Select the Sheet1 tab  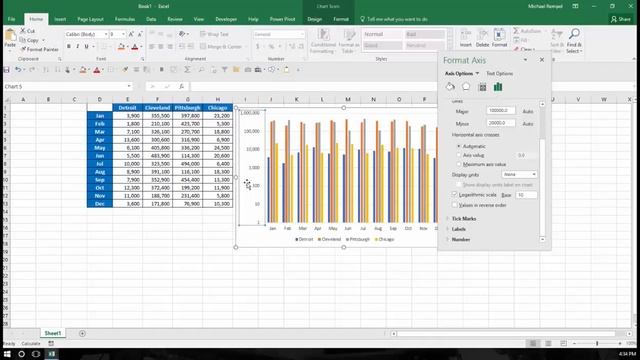(53, 333)
